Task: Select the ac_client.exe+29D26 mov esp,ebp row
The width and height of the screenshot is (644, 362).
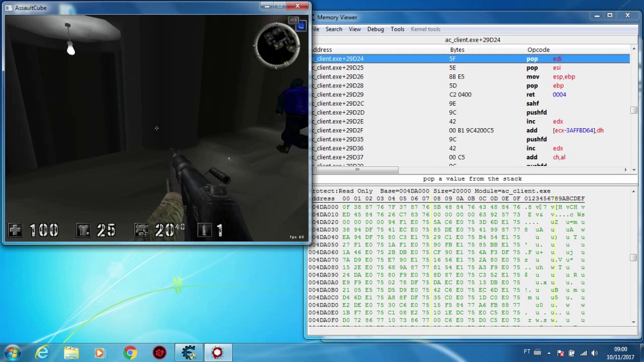Action: click(x=470, y=77)
